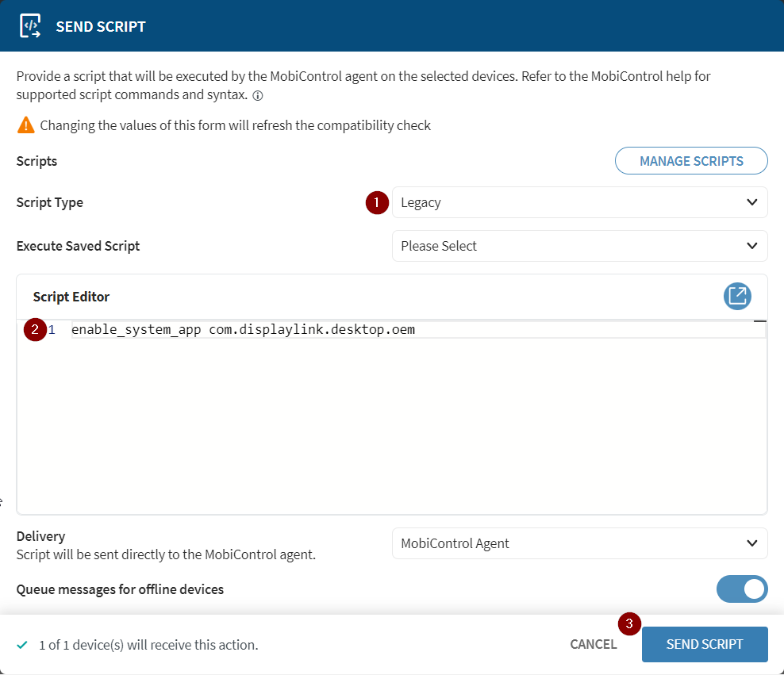The height and width of the screenshot is (675, 784).
Task: Select the red badge numbered 2
Action: click(x=35, y=329)
